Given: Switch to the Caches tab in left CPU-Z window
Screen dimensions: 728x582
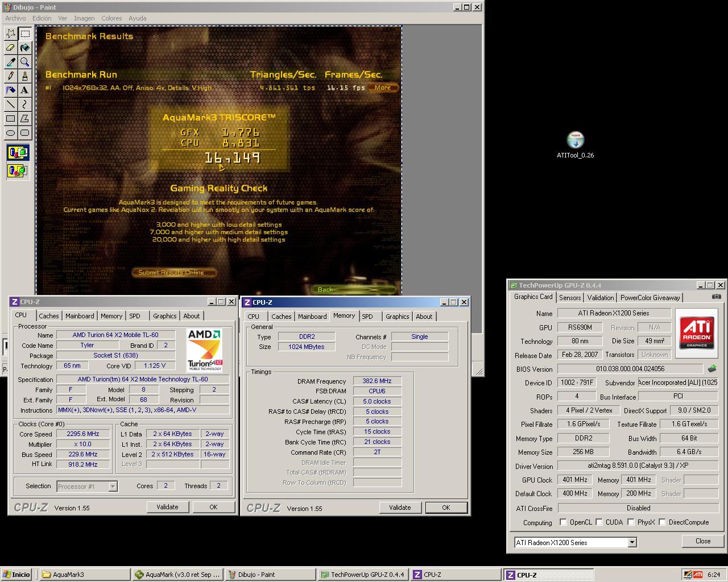Looking at the screenshot, I should (x=49, y=316).
